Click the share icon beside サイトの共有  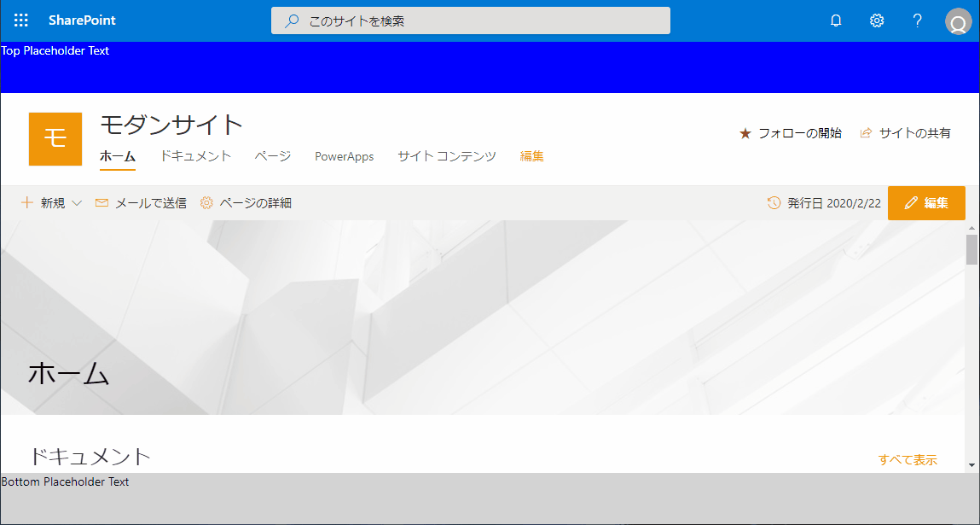[867, 133]
